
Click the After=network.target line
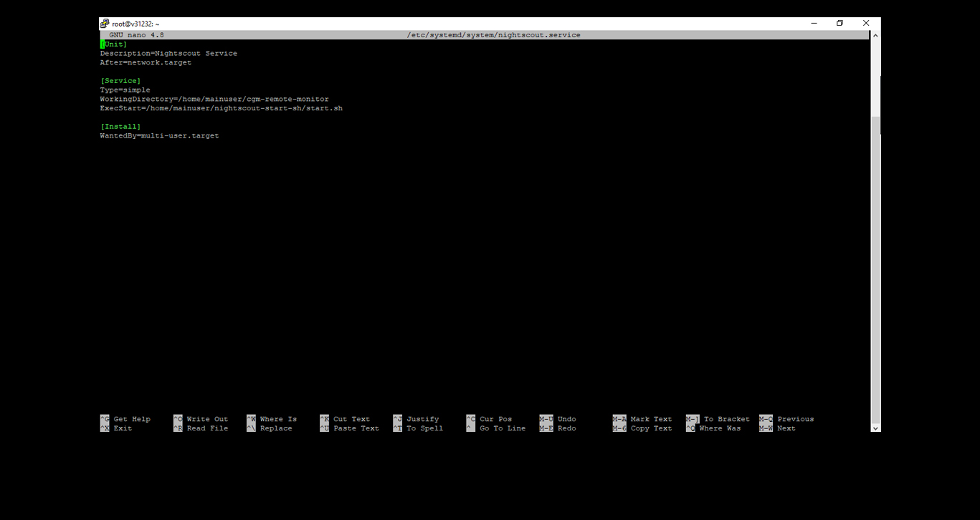coord(146,63)
